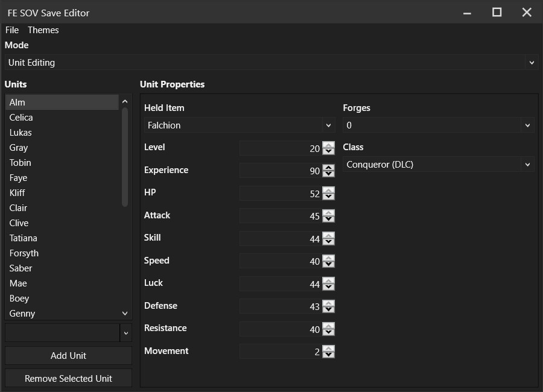Reduce Luck using its down arrow
543x392 pixels.
(x=328, y=286)
